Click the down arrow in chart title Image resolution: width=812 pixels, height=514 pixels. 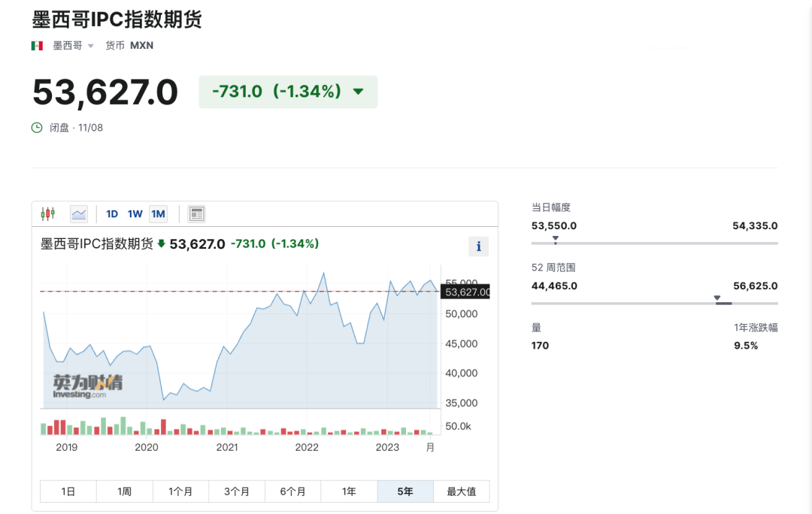(161, 243)
